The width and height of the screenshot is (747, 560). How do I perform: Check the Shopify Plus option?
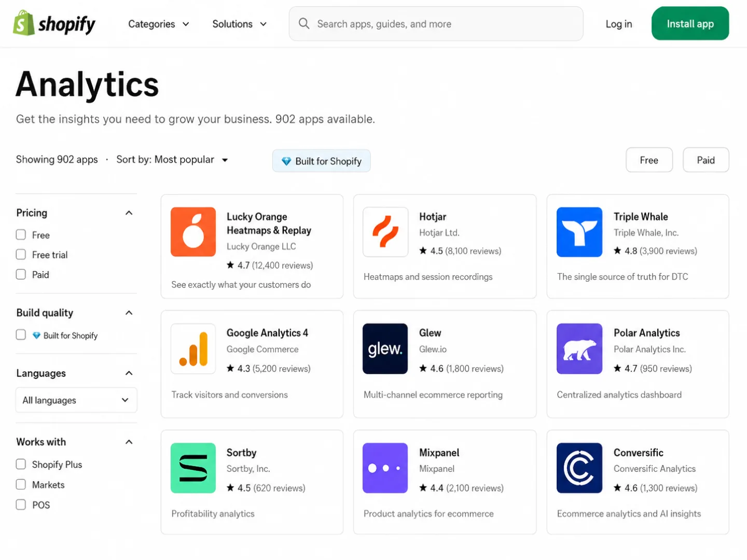[x=21, y=464]
